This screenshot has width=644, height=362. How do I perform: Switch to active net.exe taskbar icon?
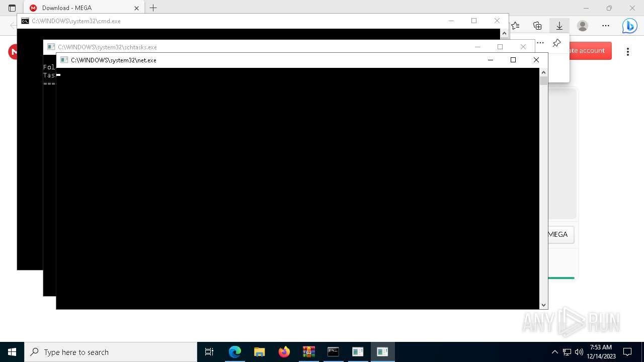point(382,352)
